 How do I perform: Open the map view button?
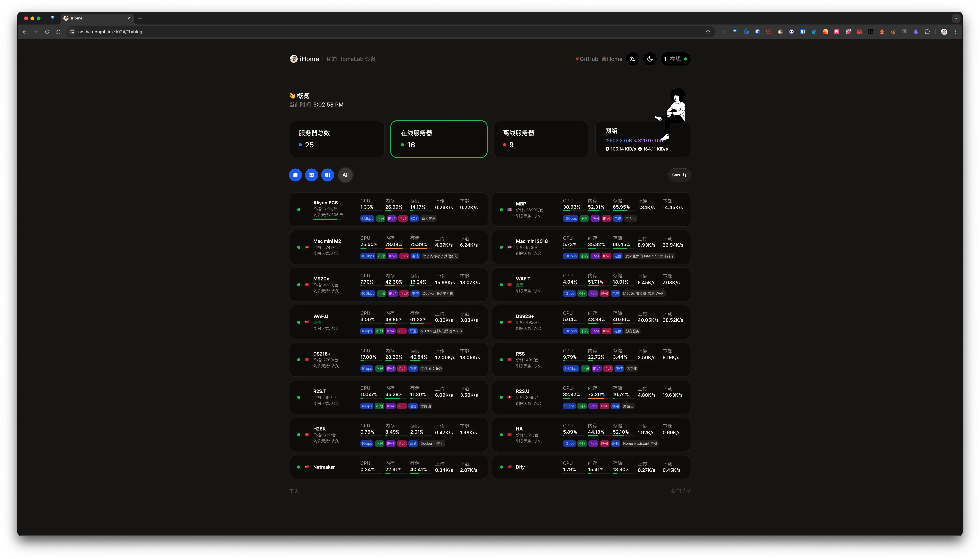click(295, 175)
